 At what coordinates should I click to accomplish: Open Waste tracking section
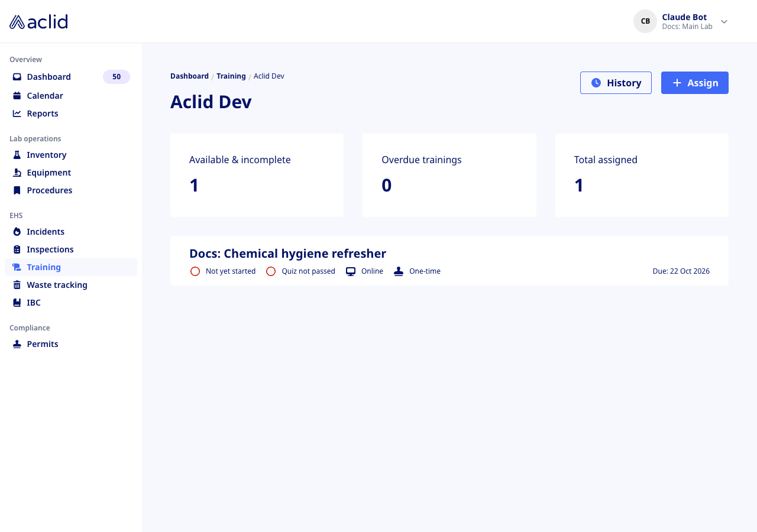click(71, 285)
